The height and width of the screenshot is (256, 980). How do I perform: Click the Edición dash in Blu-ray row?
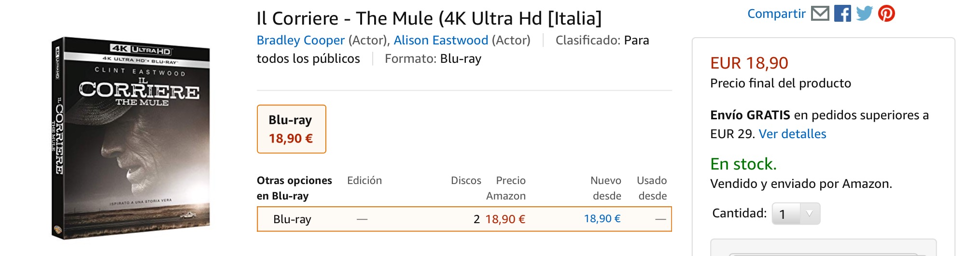[362, 219]
